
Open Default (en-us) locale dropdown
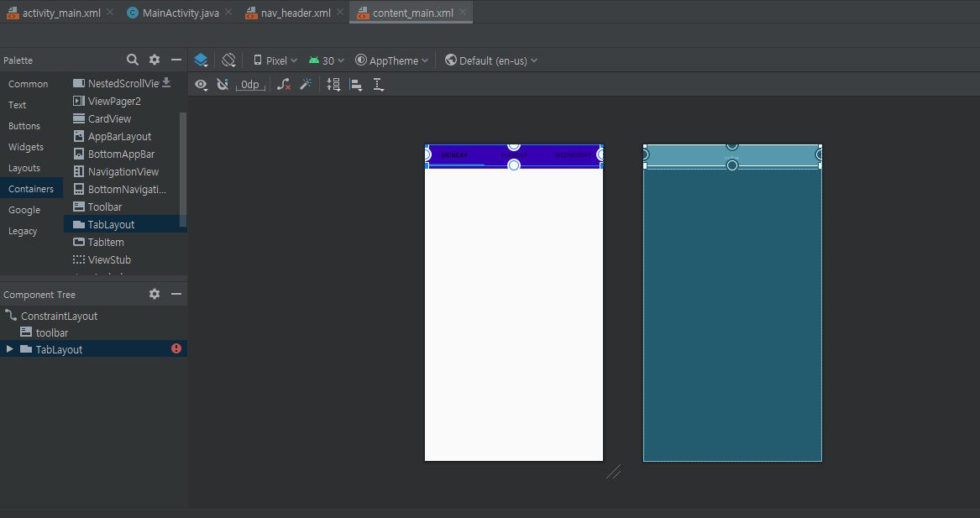coord(491,60)
